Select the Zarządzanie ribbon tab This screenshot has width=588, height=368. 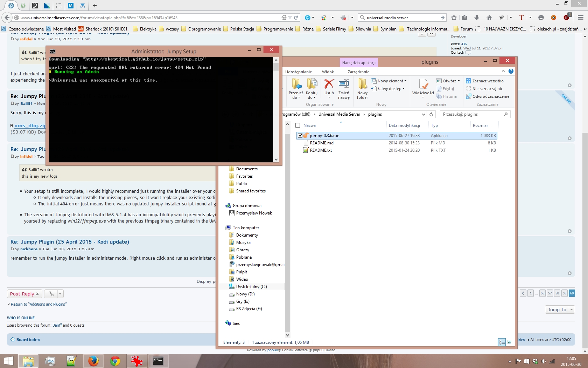coord(358,72)
